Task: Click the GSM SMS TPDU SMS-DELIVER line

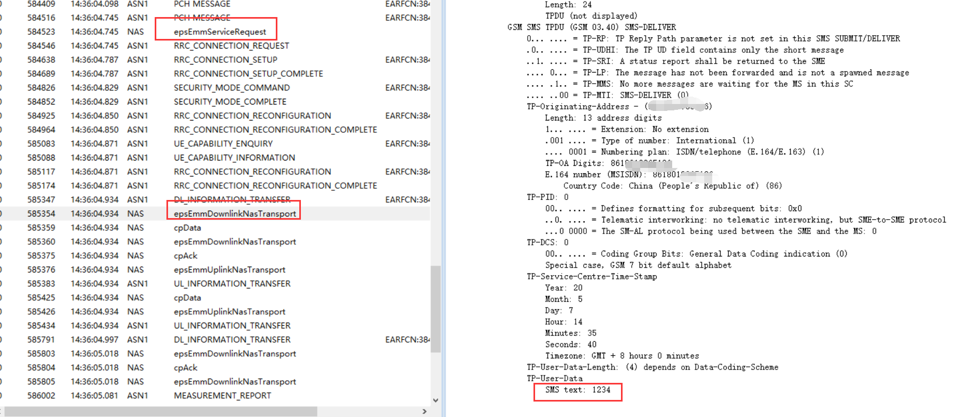Action: [592, 27]
